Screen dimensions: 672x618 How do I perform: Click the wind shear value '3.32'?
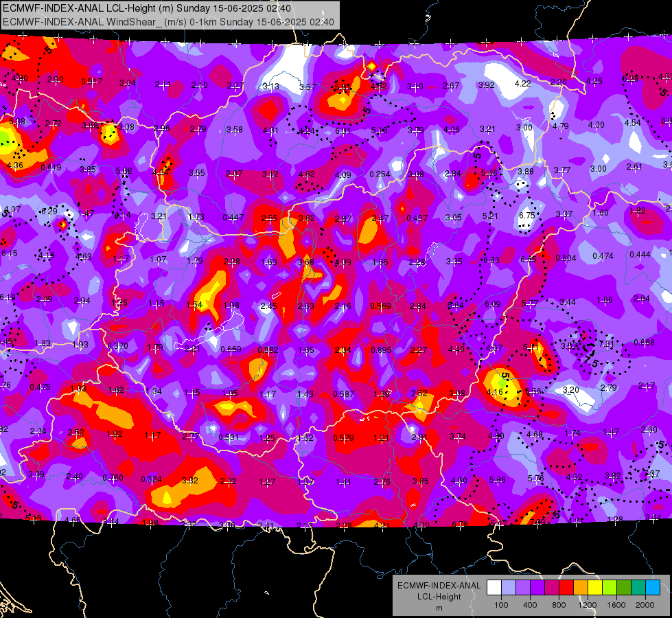click(190, 481)
